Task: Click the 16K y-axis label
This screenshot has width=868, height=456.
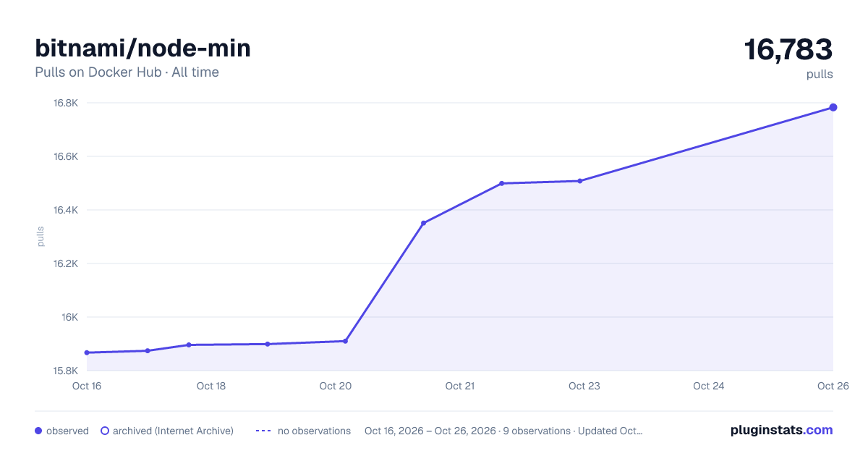Action: tap(69, 317)
